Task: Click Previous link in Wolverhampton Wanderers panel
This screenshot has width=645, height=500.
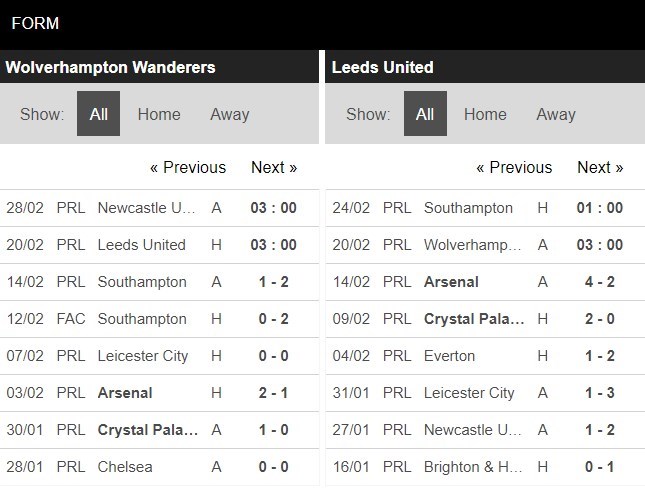Action: click(x=188, y=168)
